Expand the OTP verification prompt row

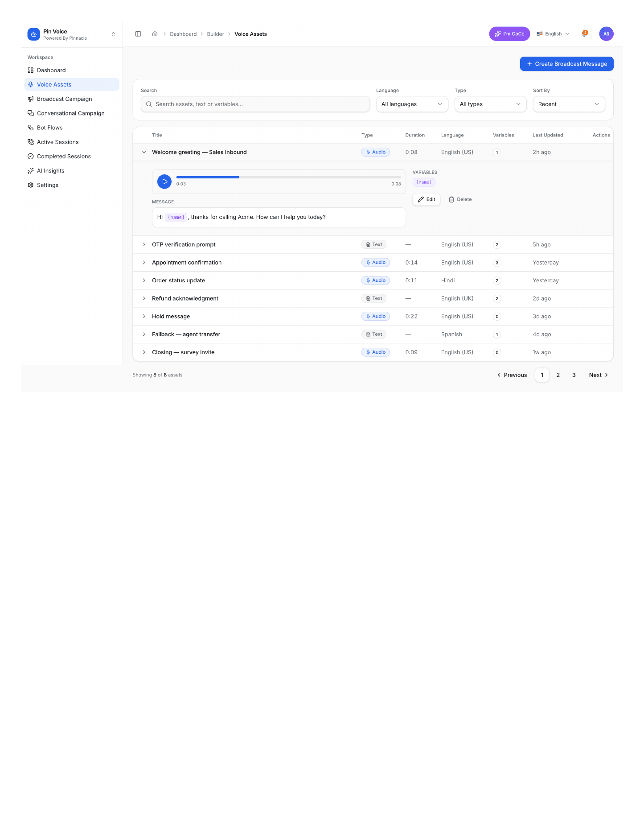[x=144, y=244]
